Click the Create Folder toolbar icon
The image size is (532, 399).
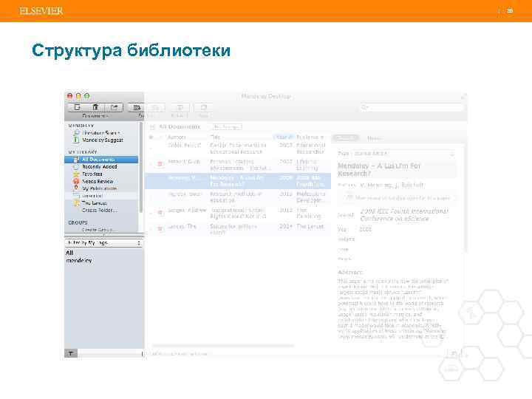tap(137, 108)
